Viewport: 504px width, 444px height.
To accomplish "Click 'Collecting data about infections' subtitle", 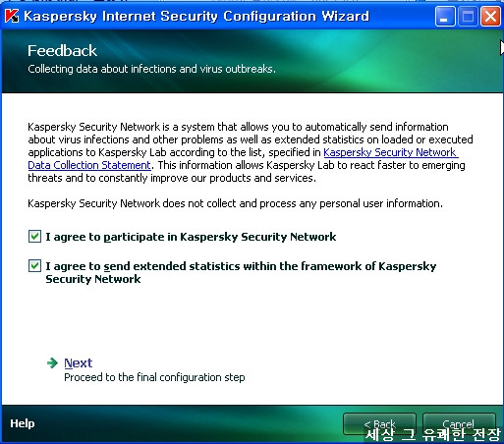I will (x=151, y=69).
